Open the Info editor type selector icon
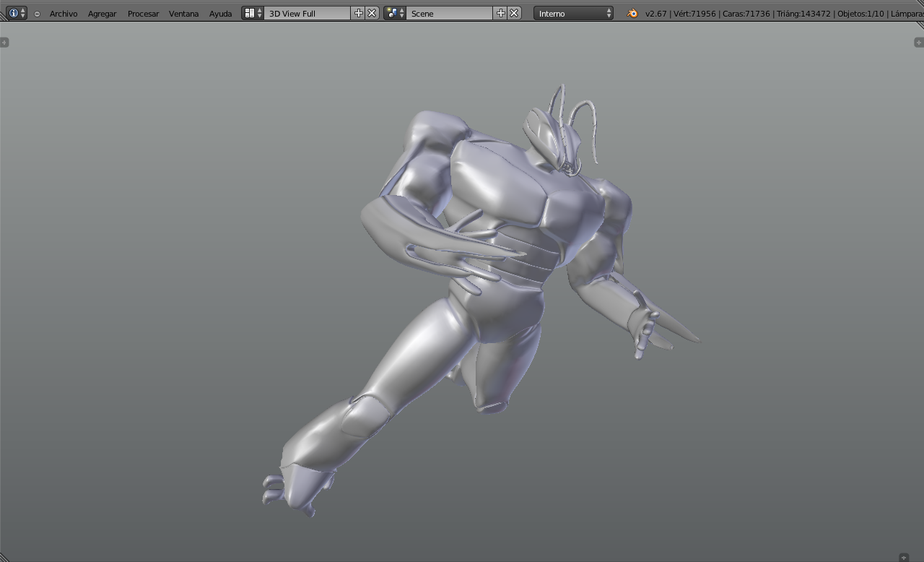Viewport: 924px width, 562px height. point(17,13)
